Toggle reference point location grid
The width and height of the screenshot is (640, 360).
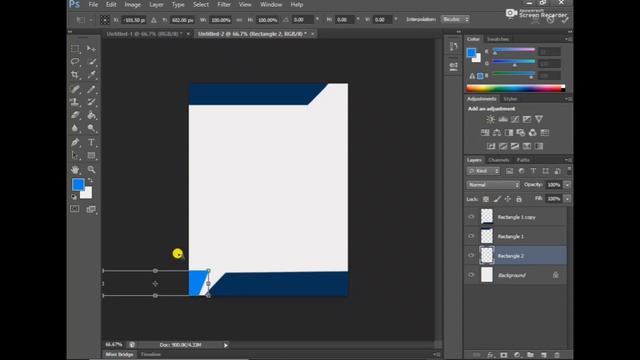tap(105, 20)
